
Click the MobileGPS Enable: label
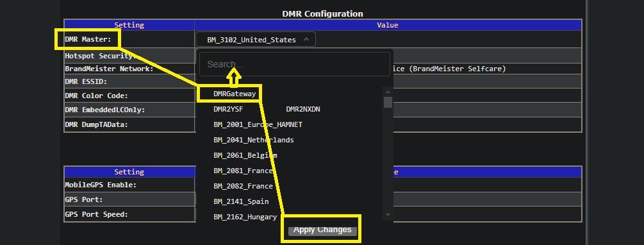pyautogui.click(x=101, y=185)
